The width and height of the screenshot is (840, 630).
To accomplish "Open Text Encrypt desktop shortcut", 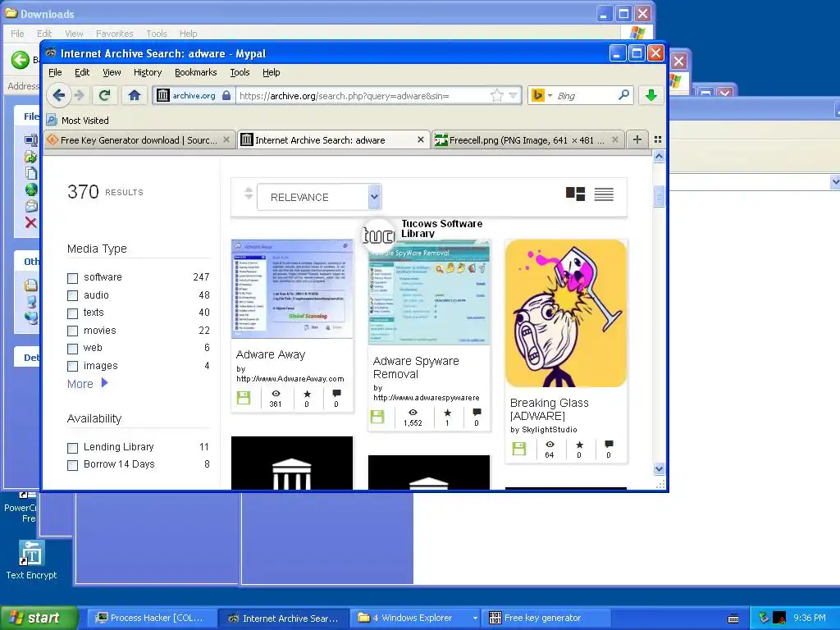I will click(x=31, y=559).
